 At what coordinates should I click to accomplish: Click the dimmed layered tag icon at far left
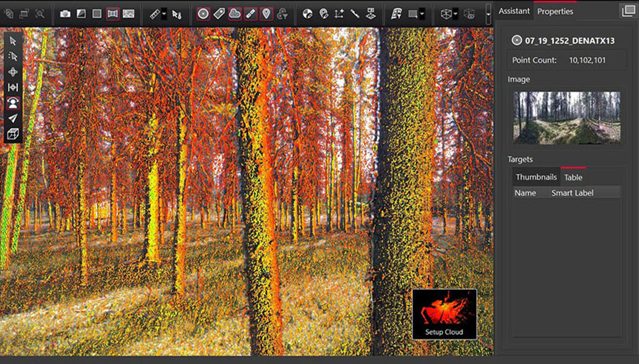[9, 14]
